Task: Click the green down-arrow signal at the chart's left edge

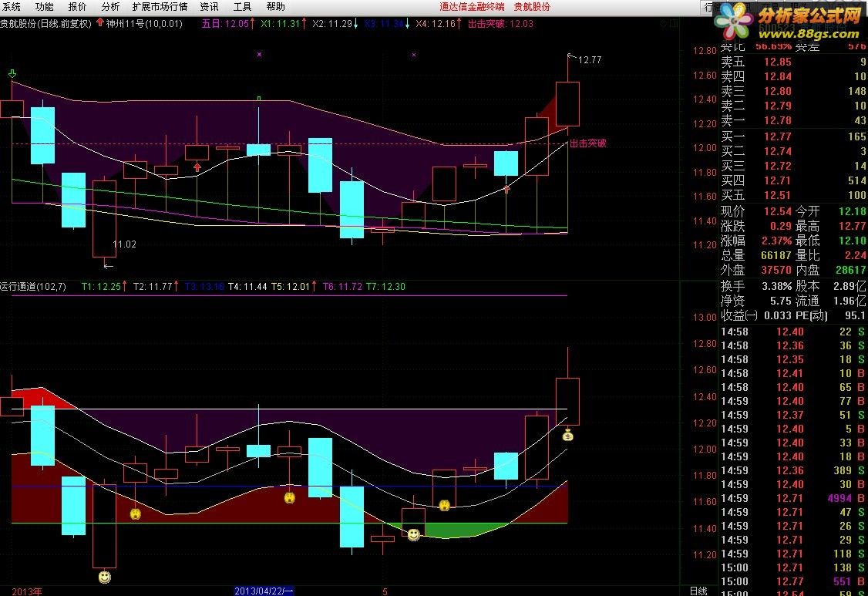Action: click(x=12, y=74)
